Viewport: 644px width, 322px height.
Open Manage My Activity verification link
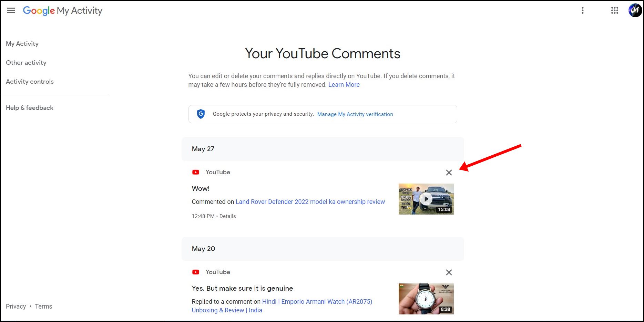click(x=355, y=114)
